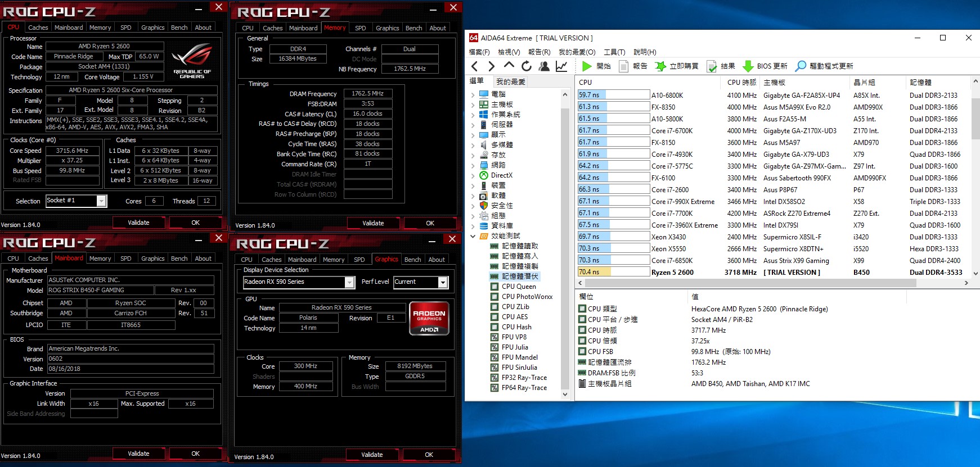Click OK in Graphics tab window
Image resolution: width=980 pixels, height=467 pixels.
coord(429,455)
